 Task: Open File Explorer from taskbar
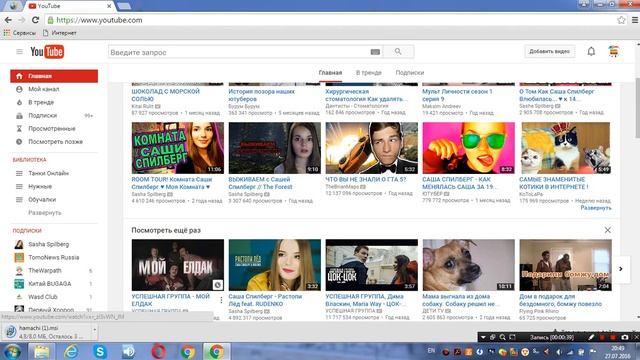click(x=42, y=351)
